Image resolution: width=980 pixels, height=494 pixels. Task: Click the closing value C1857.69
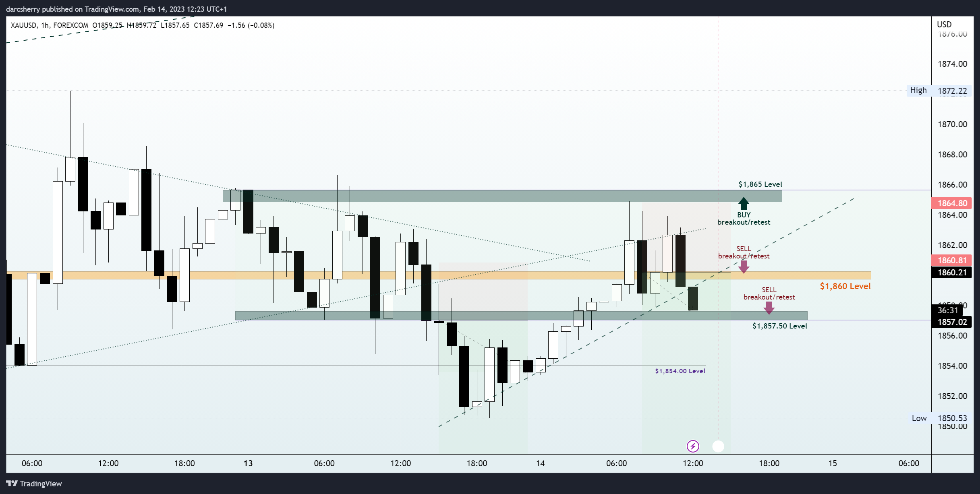coord(208,25)
